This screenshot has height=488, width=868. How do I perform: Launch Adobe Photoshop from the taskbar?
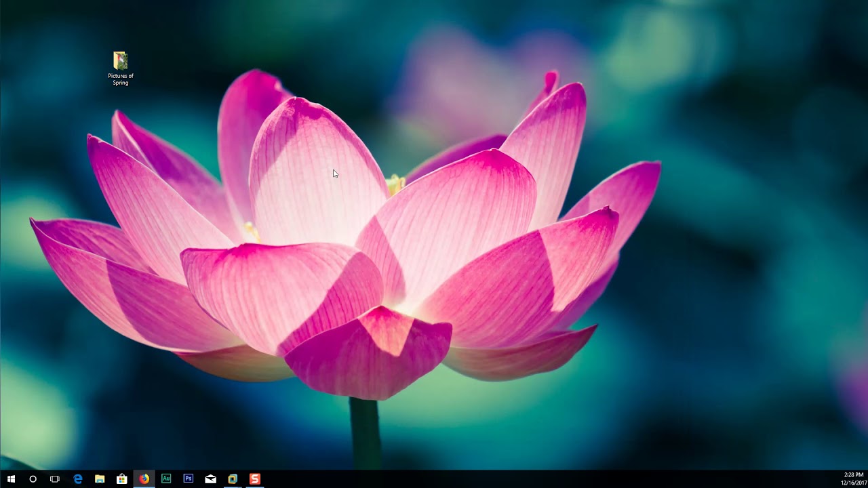(189, 479)
